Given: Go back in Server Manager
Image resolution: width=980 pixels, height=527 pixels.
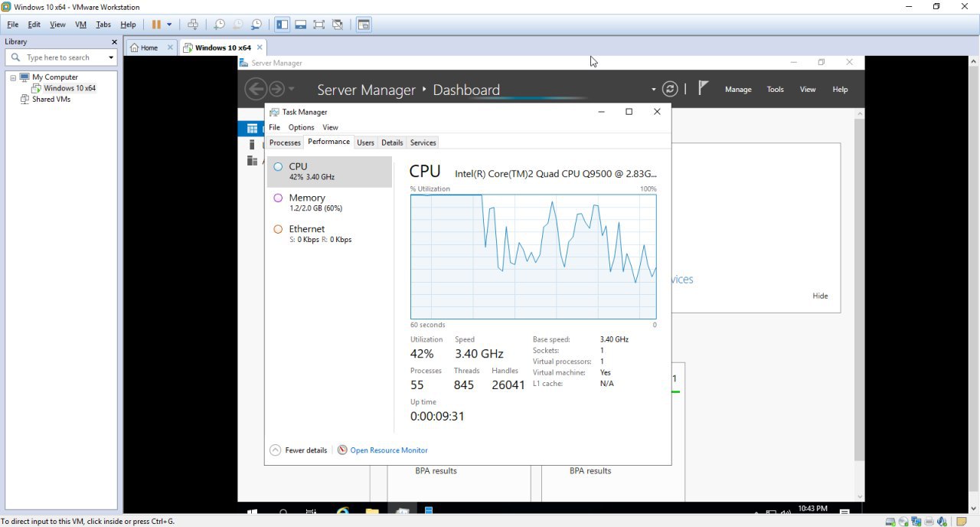Looking at the screenshot, I should click(256, 90).
